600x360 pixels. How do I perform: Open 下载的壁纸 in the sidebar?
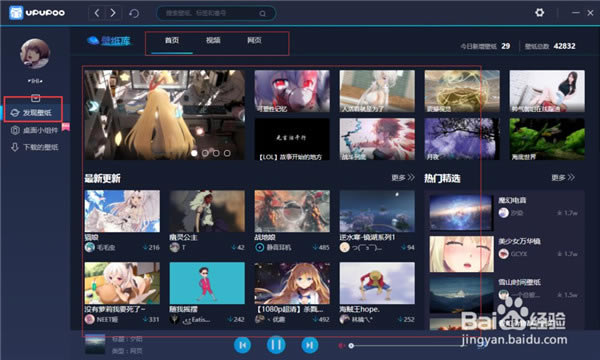[35, 147]
